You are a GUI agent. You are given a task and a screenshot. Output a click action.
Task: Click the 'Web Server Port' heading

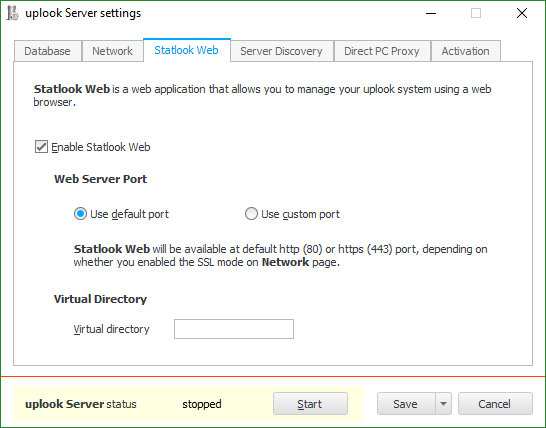[101, 179]
